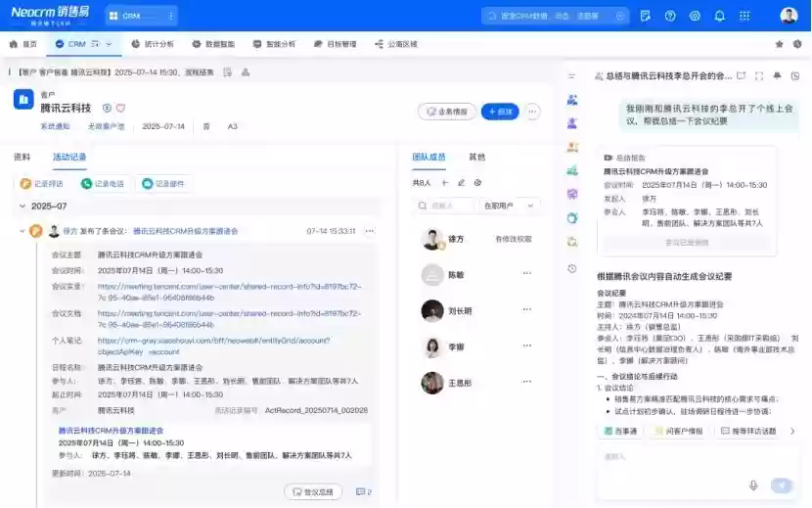
Task: Click the add team member plus icon
Action: coord(445,182)
